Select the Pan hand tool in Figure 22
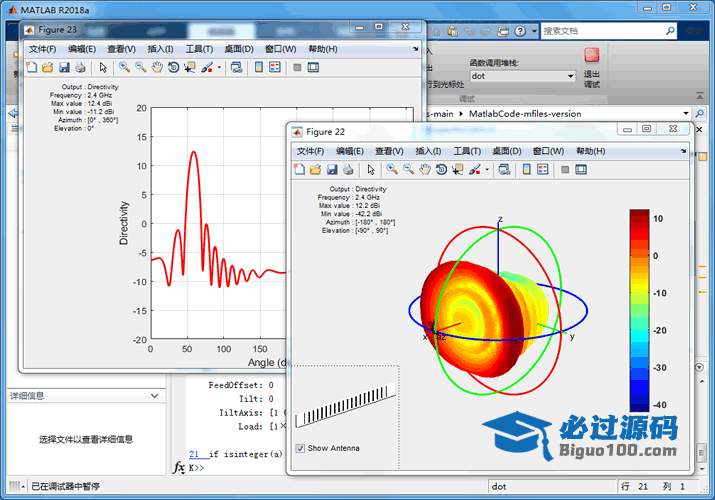Screen dimensions: 715x500 pos(424,169)
